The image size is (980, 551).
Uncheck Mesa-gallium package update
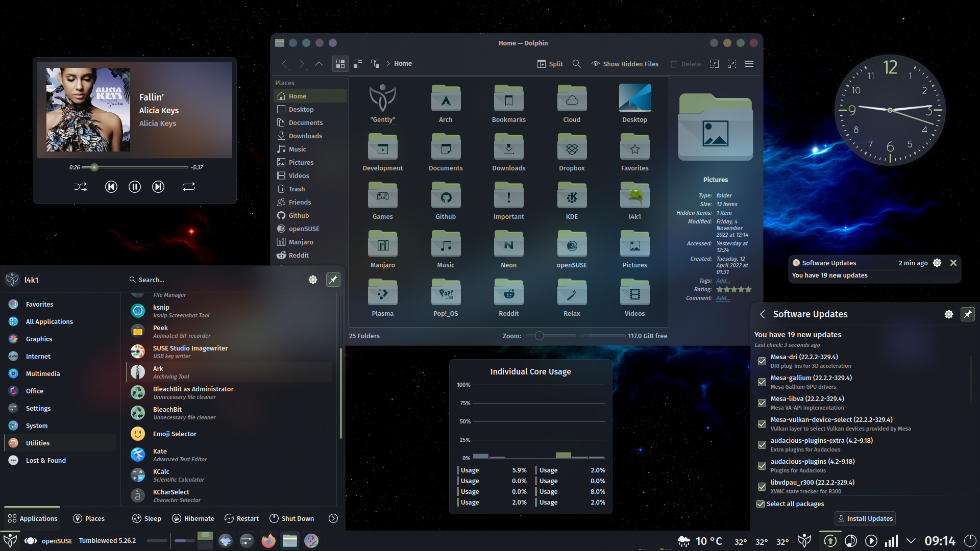click(762, 382)
